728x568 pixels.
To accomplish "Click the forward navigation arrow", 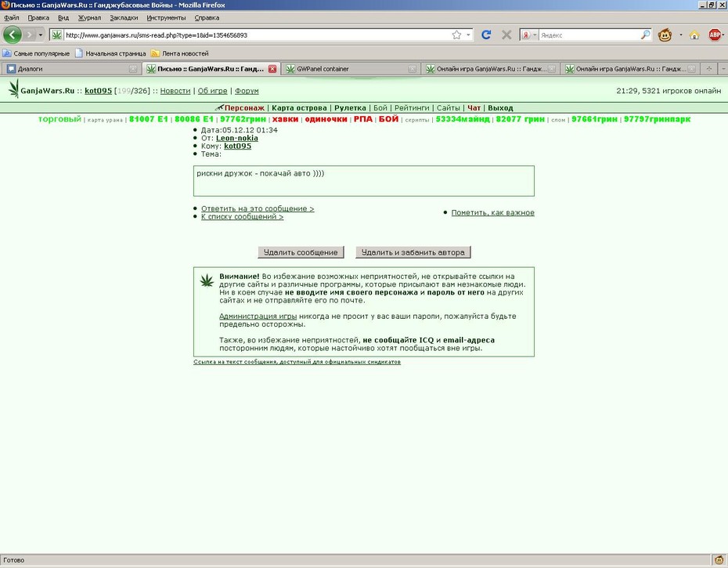I will [29, 34].
